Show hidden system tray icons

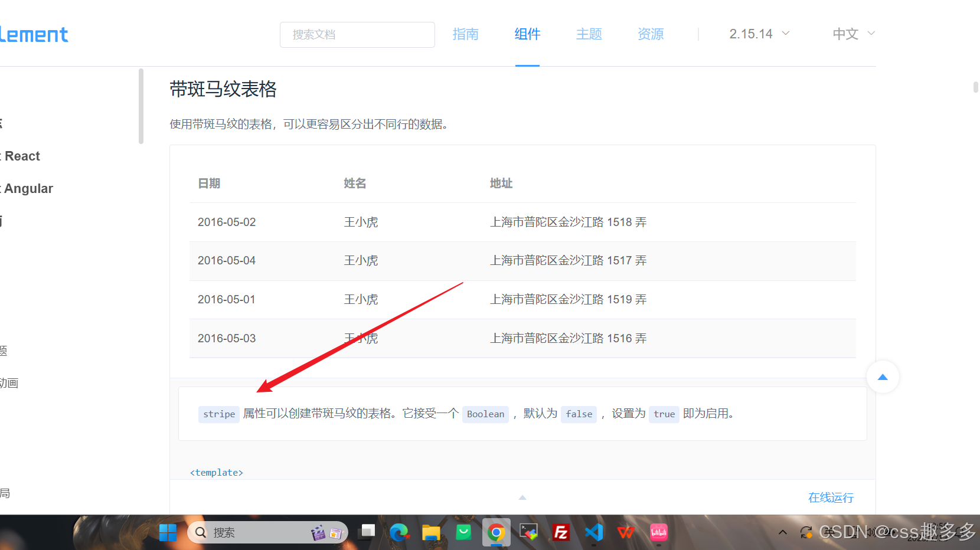783,533
